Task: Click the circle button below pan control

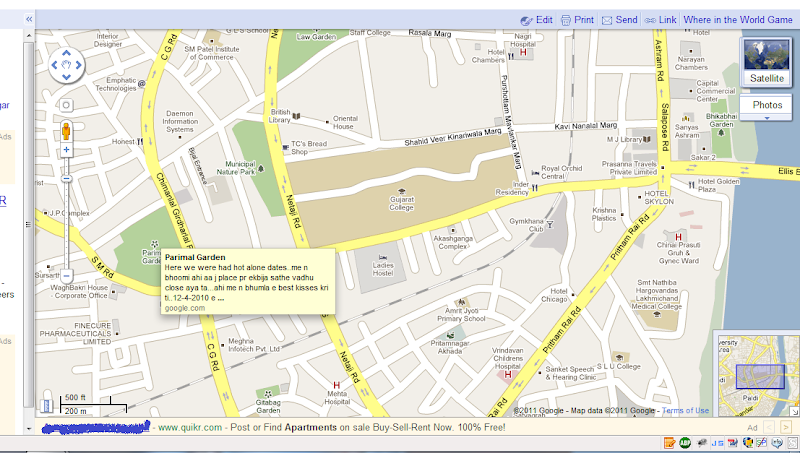Action: (x=66, y=106)
